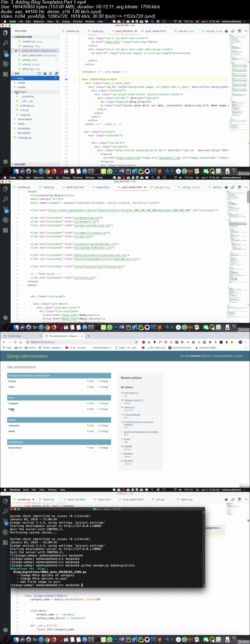Click Change next to Users
Image resolution: width=250 pixels, height=644 pixels.
pyautogui.click(x=103, y=387)
